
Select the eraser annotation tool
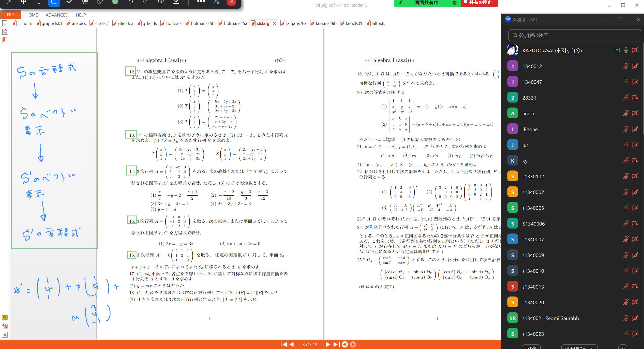pyautogui.click(x=100, y=2)
